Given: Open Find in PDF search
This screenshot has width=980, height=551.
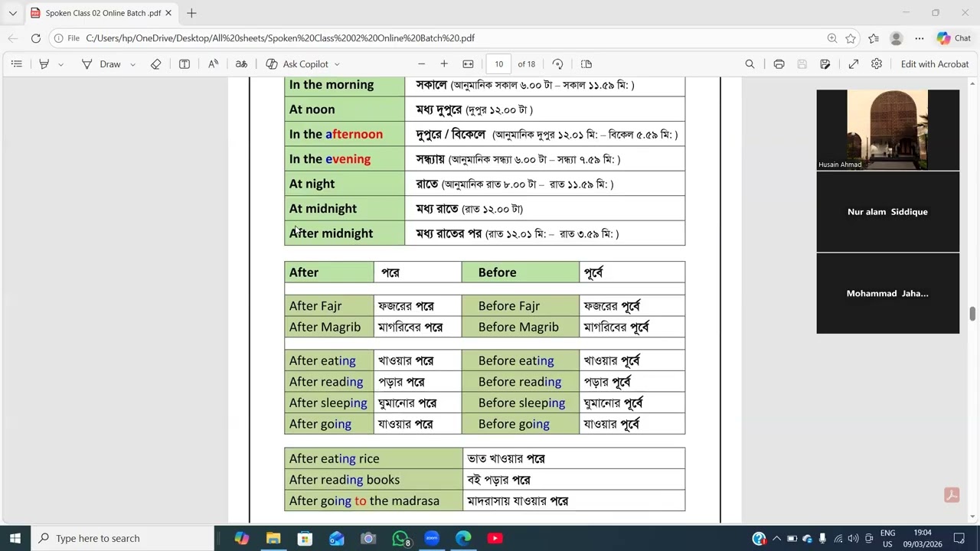Looking at the screenshot, I should (750, 64).
